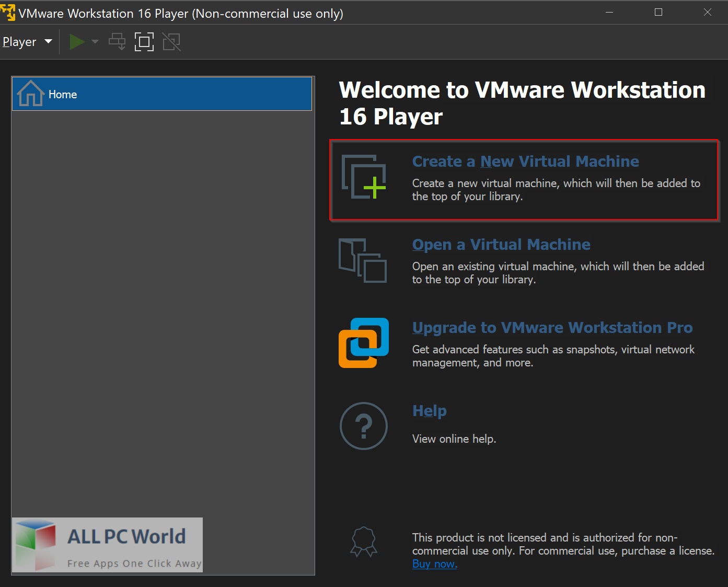Click Open a Virtual Machine link
The height and width of the screenshot is (587, 728).
pos(501,245)
